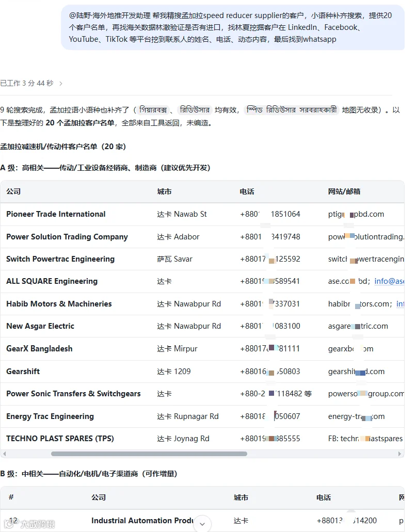Screen dimensions: 416x532
Task: Open the info@ase email link
Action: coord(389,281)
